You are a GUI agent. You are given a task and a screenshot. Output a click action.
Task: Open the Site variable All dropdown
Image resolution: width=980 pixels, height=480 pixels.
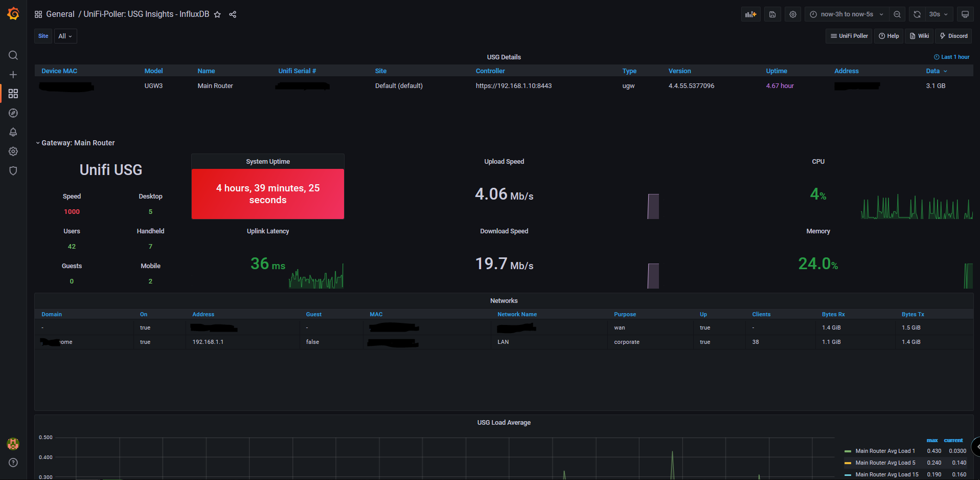click(65, 36)
